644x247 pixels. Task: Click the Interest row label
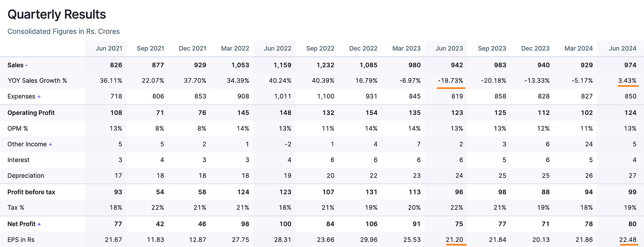19,160
